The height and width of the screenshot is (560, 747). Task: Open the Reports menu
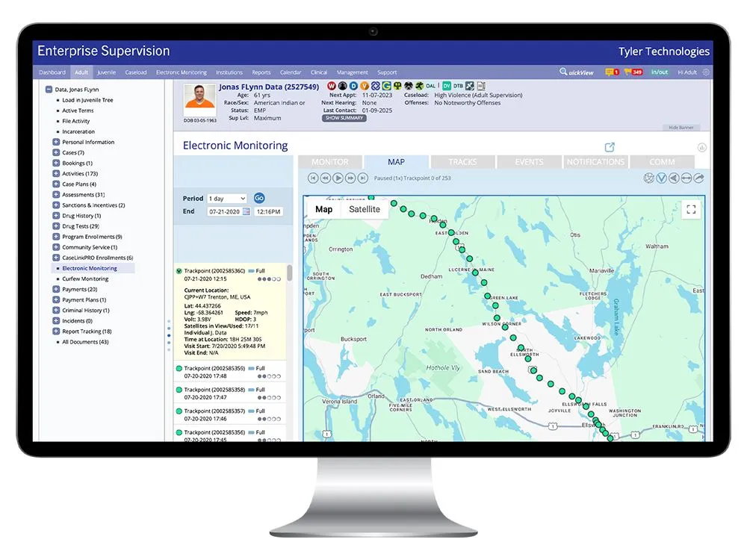pyautogui.click(x=261, y=72)
